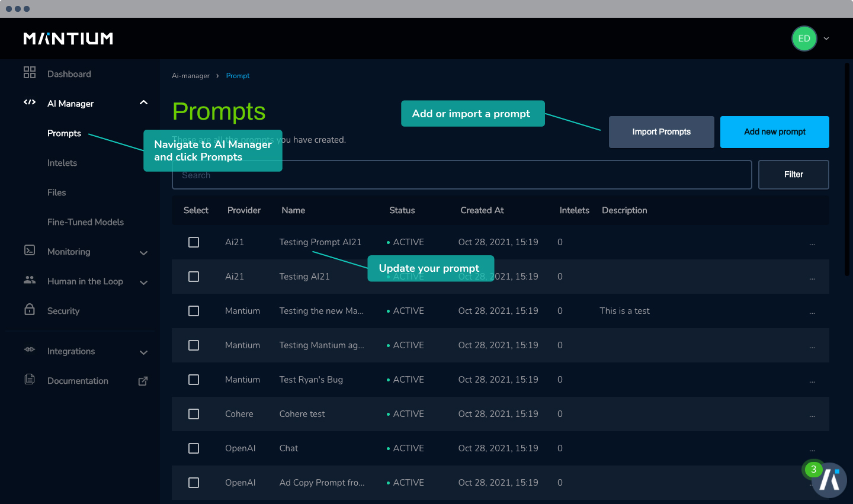Click the Description column header
The width and height of the screenshot is (853, 504).
624,210
